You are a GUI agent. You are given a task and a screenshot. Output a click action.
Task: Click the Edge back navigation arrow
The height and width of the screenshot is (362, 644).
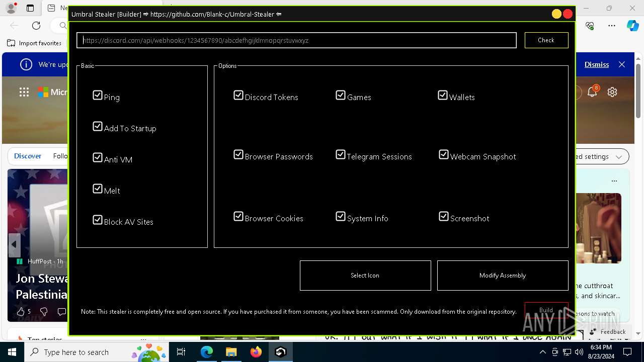pyautogui.click(x=14, y=26)
